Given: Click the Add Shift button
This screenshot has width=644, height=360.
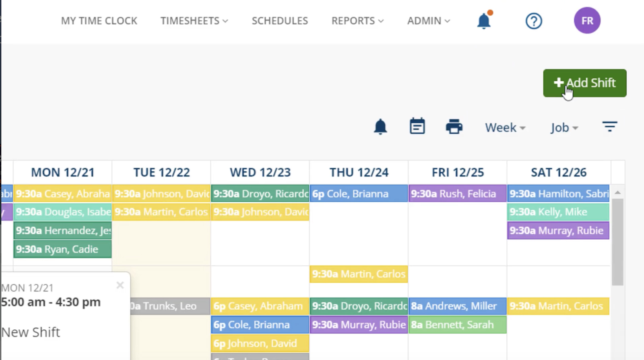Looking at the screenshot, I should tap(584, 83).
